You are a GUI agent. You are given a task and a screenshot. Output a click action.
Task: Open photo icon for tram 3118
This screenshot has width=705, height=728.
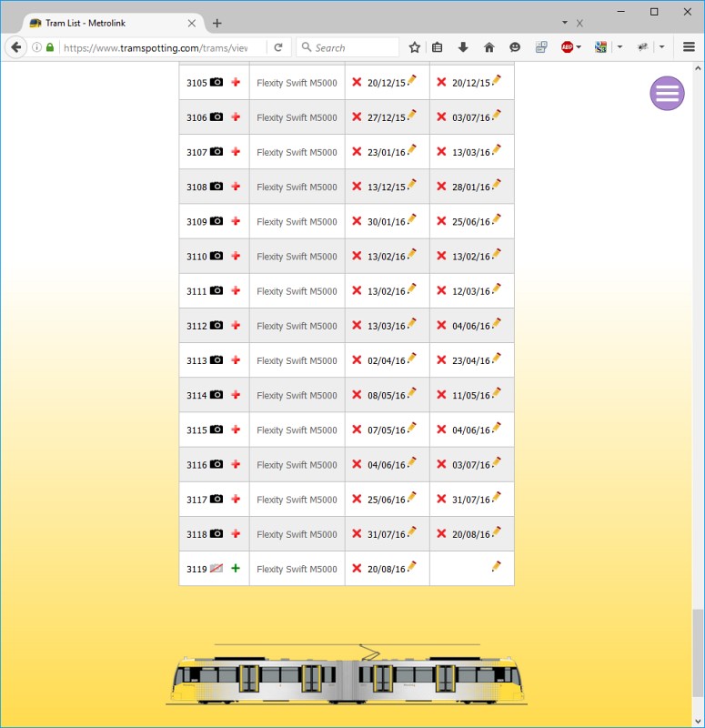point(217,533)
